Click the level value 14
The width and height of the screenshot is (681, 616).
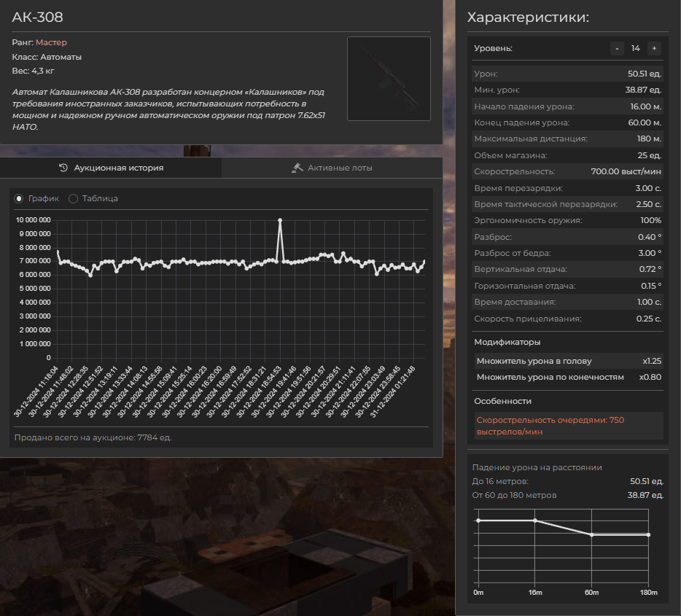(635, 48)
